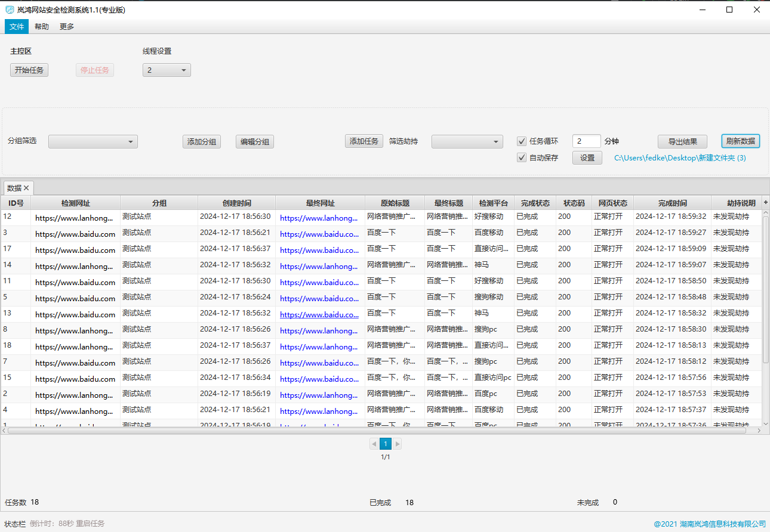The image size is (770, 532).
Task: Expand the 分组筛选 dropdown
Action: [x=93, y=141]
